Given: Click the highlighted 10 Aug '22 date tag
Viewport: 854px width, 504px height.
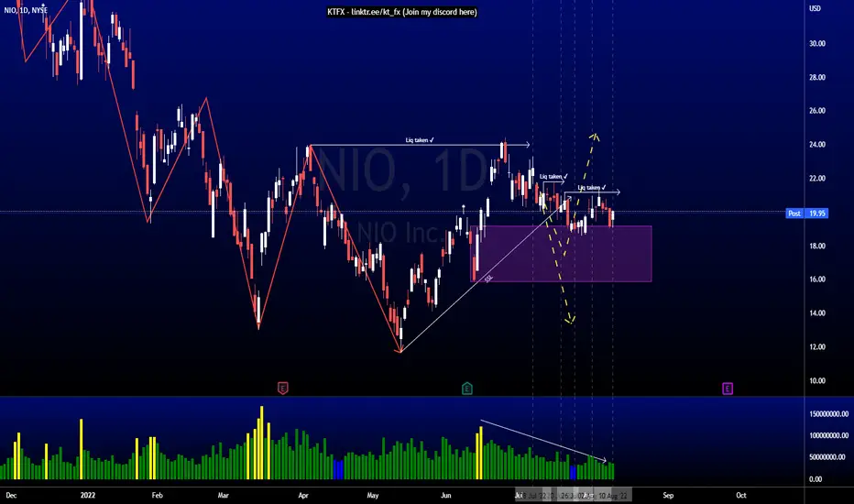Looking at the screenshot, I should coord(613,495).
